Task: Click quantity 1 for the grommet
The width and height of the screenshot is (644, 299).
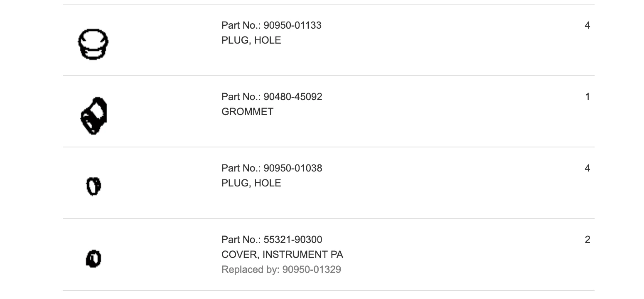Action: [587, 97]
